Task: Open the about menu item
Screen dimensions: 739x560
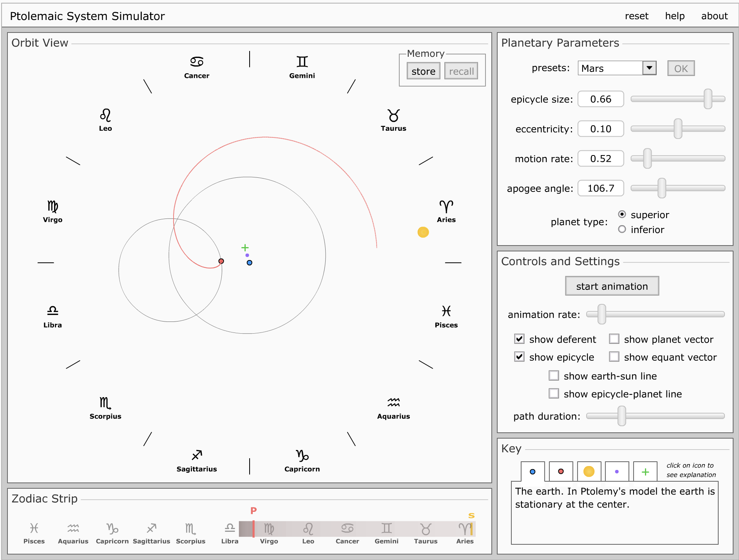Action: [x=714, y=16]
